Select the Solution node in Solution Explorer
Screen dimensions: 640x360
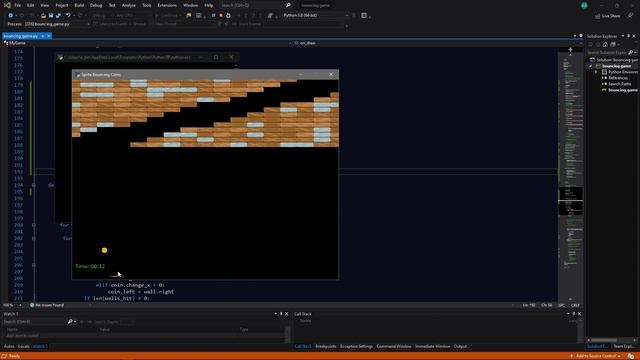pos(613,60)
